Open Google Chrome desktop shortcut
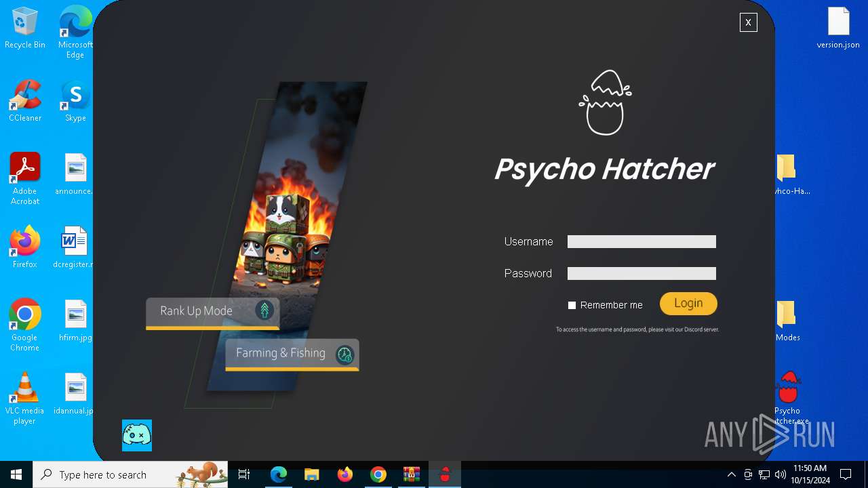Viewport: 868px width, 488px height. click(25, 325)
